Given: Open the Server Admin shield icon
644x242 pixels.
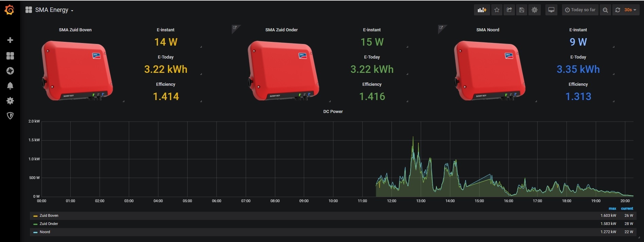Looking at the screenshot, I should pos(10,116).
